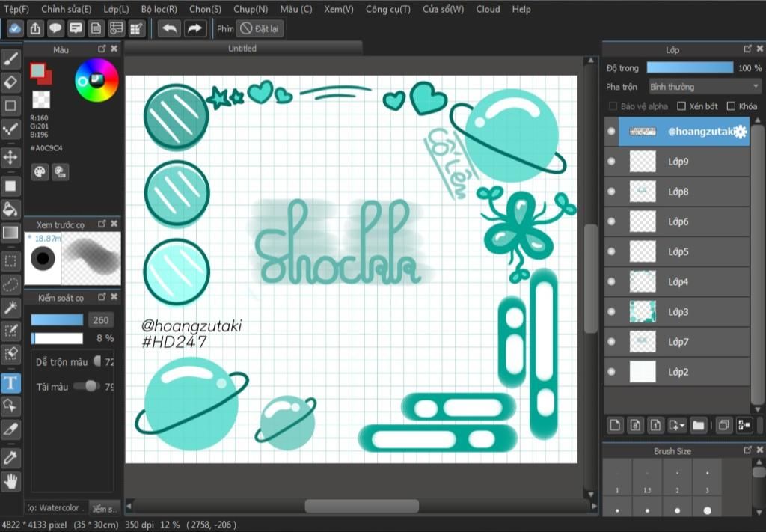Toggle the Bảo vệ alpha checkbox
Screen dimensions: 766x532
pyautogui.click(x=613, y=106)
